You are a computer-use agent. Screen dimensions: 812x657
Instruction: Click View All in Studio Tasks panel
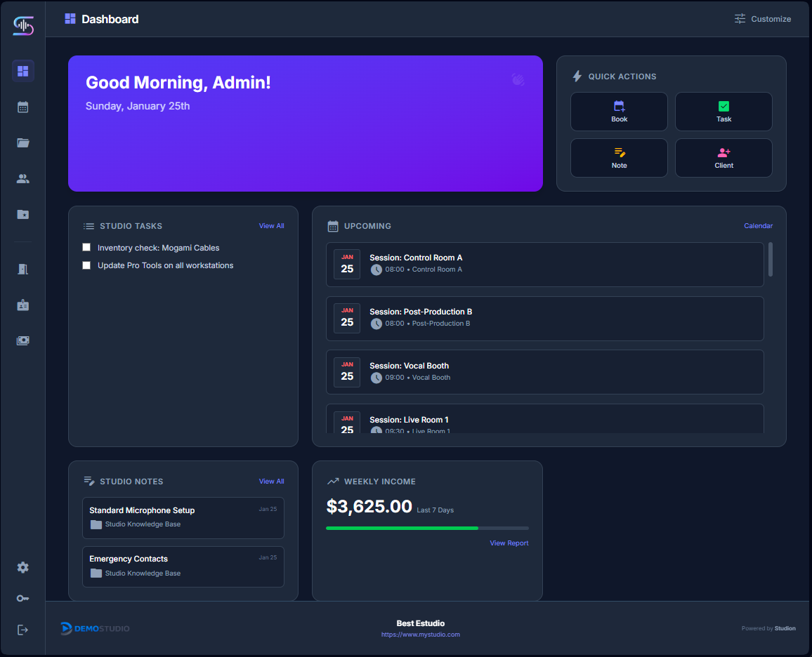(271, 225)
